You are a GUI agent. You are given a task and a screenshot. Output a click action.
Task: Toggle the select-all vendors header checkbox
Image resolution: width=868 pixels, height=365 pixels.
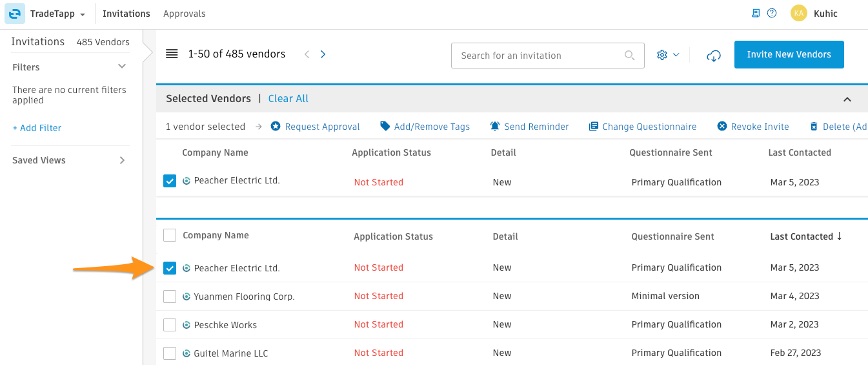click(170, 236)
